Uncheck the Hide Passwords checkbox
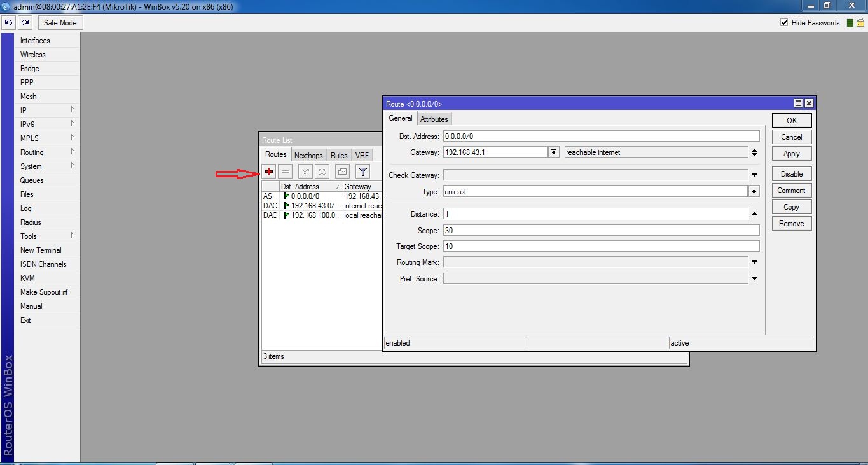The image size is (868, 465). (x=785, y=22)
